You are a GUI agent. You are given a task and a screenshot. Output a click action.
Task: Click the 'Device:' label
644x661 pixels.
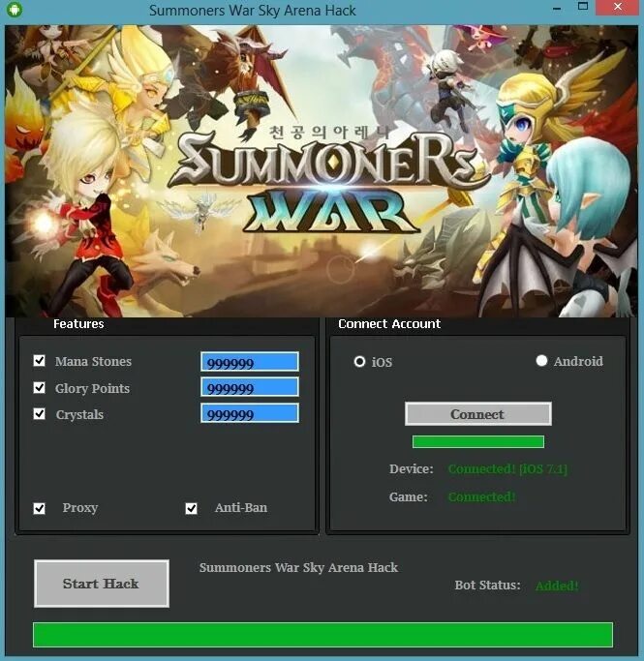point(412,468)
